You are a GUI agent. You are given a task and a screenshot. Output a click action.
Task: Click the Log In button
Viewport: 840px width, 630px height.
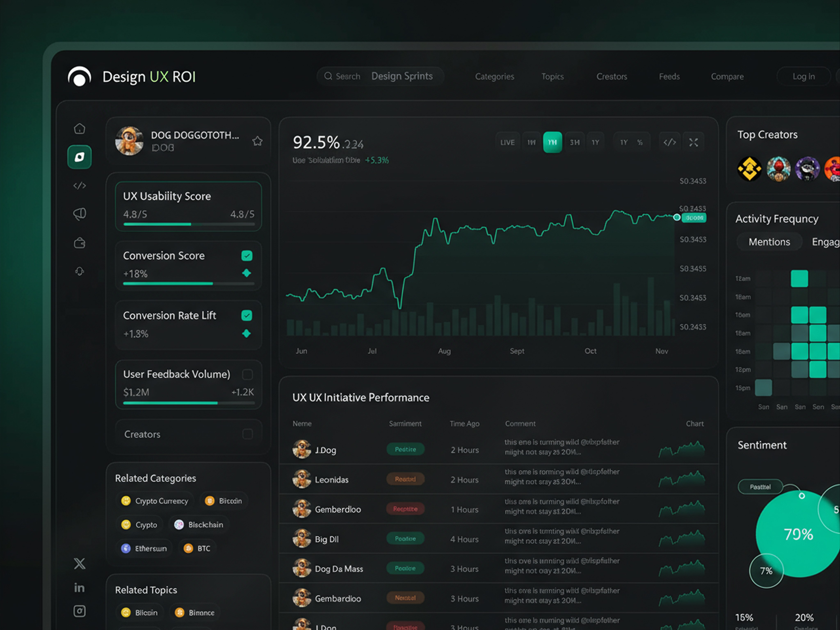(803, 77)
